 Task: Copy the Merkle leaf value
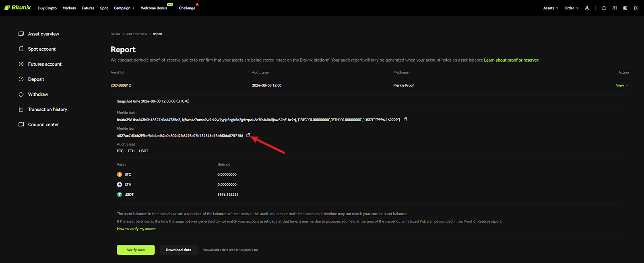pos(248,135)
